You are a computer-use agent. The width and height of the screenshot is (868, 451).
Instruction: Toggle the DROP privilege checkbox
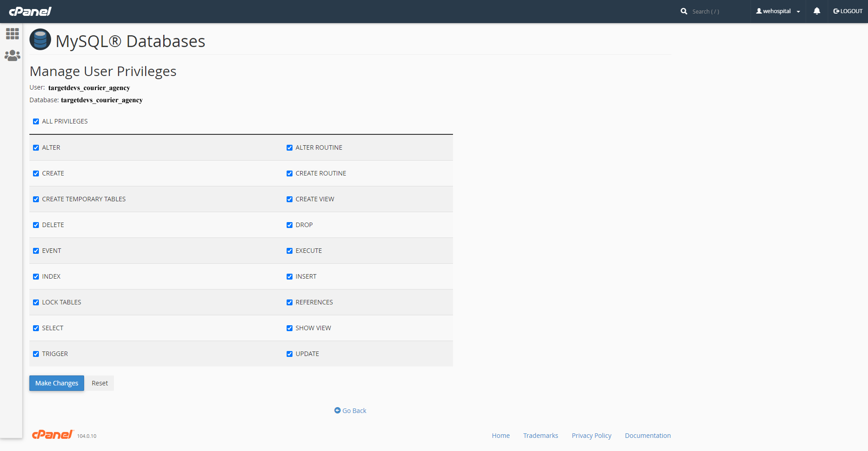[289, 225]
